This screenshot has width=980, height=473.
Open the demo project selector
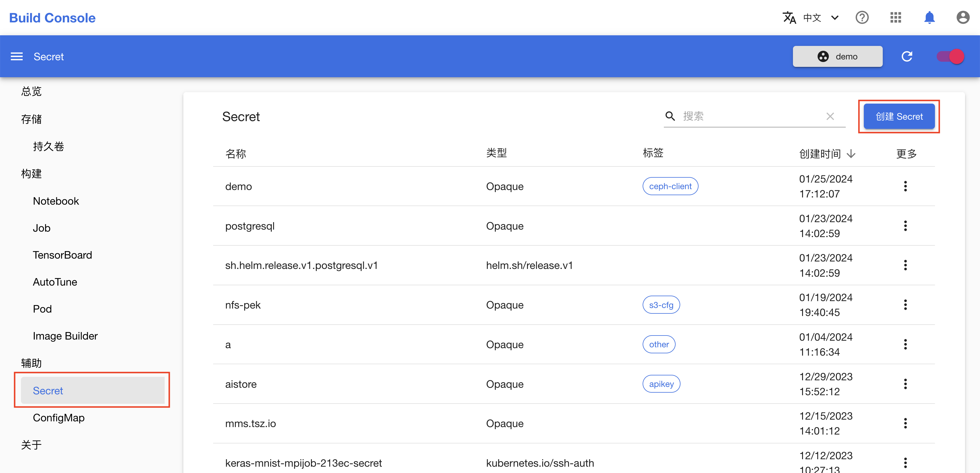click(837, 57)
